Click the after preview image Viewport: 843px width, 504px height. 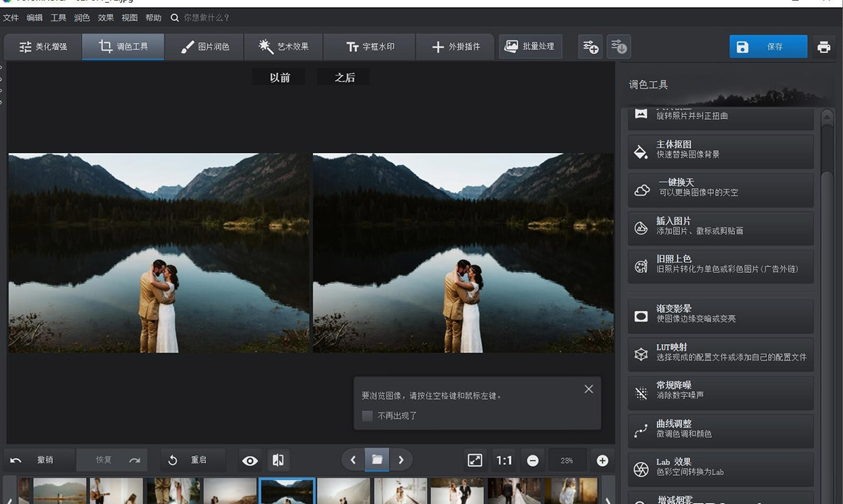click(463, 253)
